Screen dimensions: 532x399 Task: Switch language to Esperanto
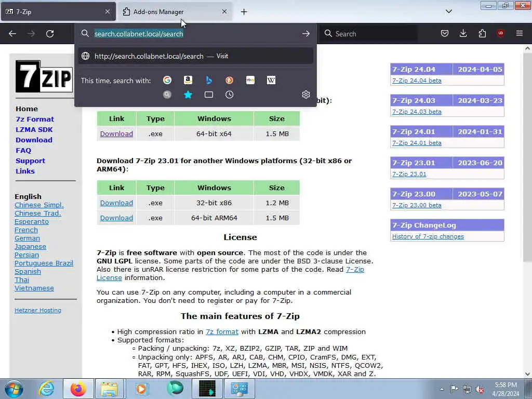coord(32,221)
